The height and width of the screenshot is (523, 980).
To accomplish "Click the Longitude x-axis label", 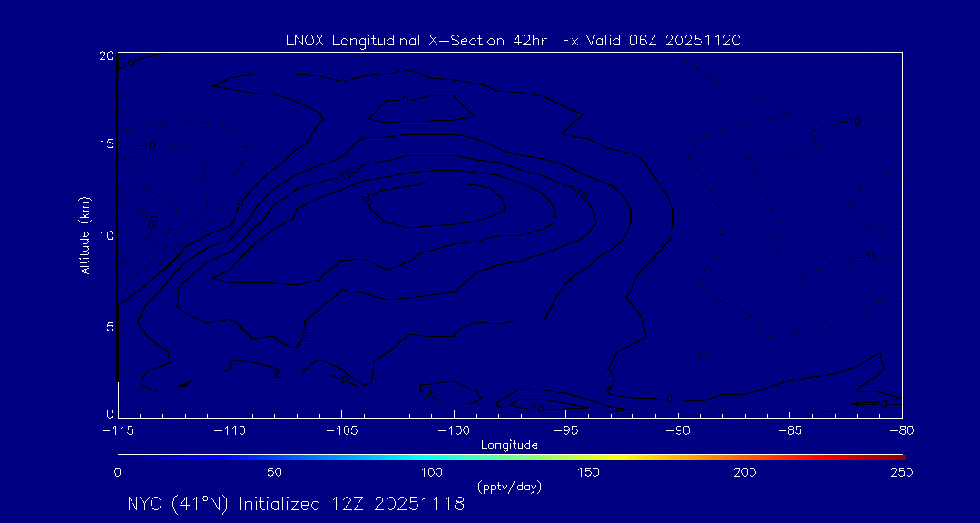I will pyautogui.click(x=509, y=445).
